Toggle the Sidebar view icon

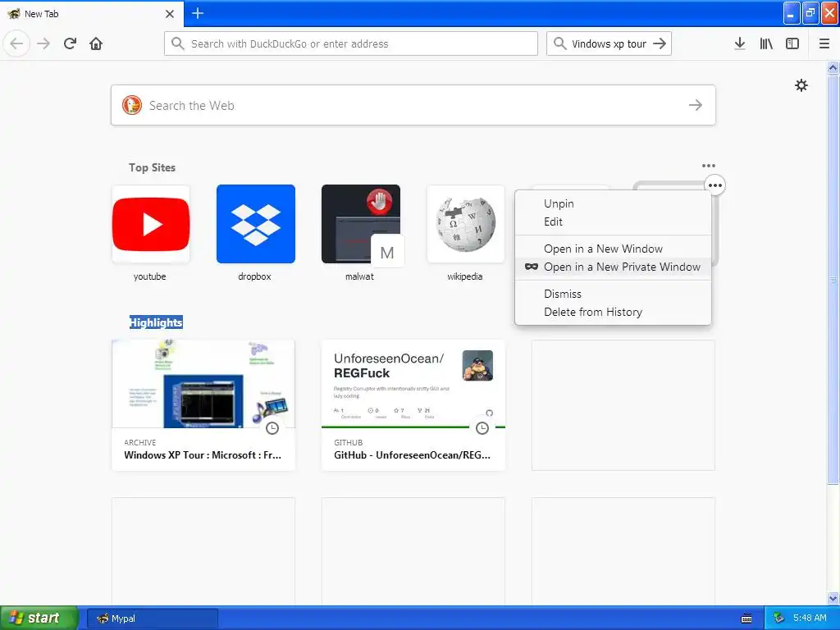point(792,43)
